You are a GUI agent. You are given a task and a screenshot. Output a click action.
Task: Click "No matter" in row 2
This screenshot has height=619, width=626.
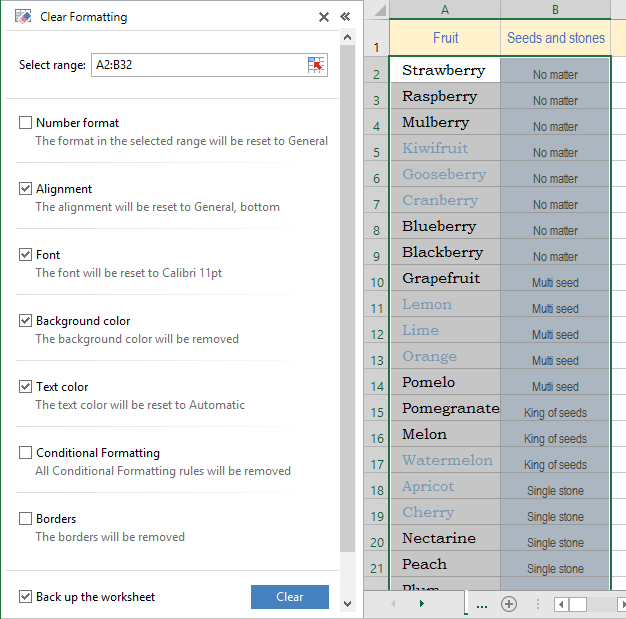click(555, 74)
